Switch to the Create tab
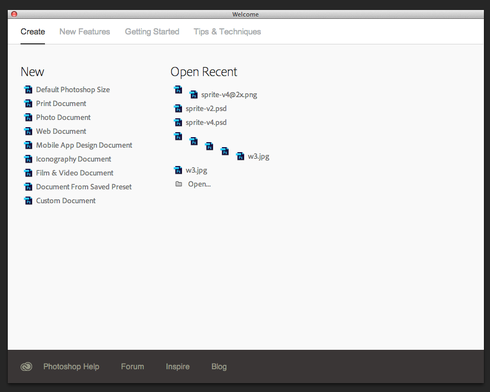 coord(33,32)
